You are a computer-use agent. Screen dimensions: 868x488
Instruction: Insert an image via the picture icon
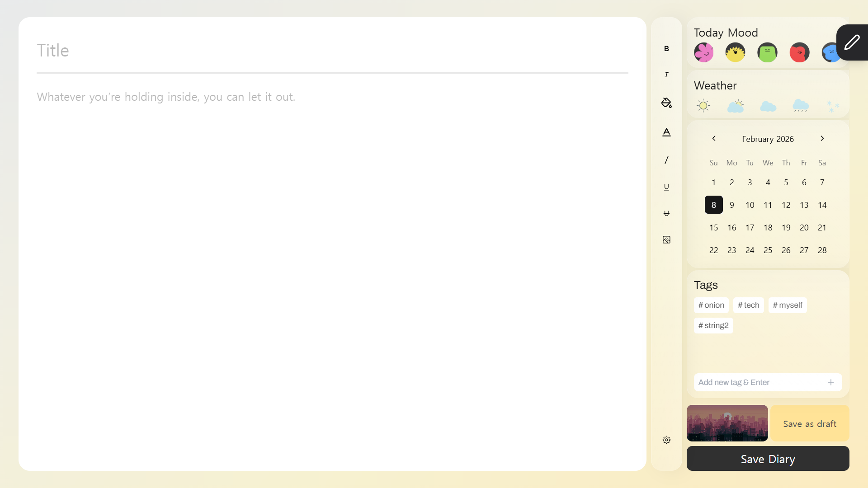point(666,240)
